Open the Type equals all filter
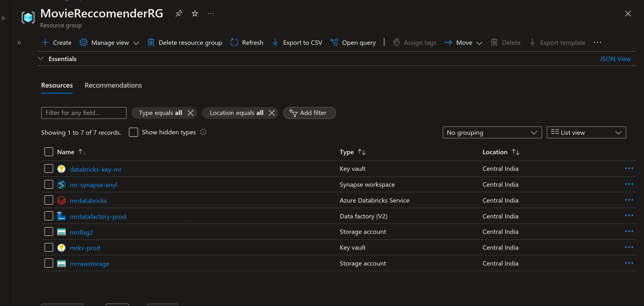Viewport: 644px width, 306px height. [160, 113]
